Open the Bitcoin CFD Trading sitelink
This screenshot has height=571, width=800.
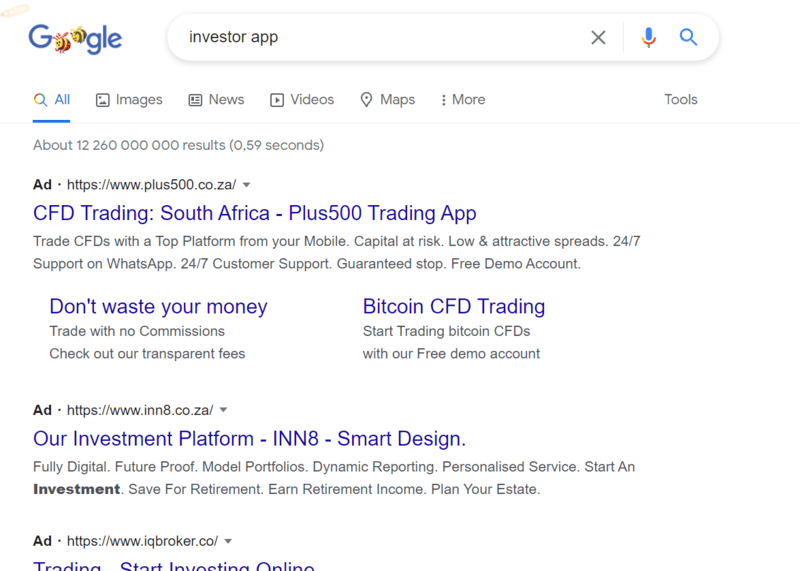pos(454,307)
